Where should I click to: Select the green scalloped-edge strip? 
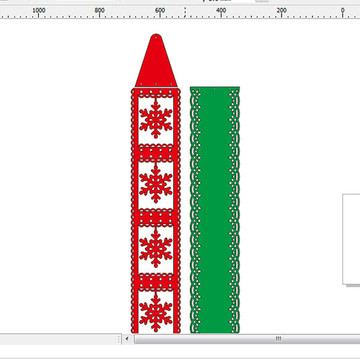click(x=215, y=210)
